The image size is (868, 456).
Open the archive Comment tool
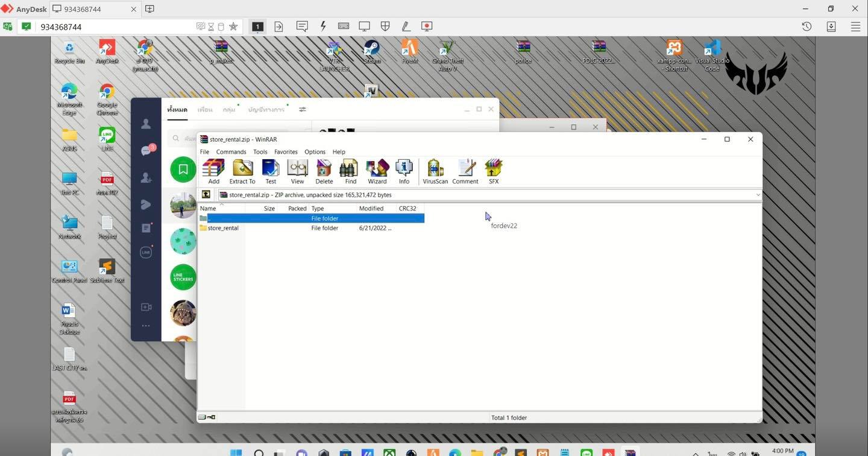[465, 172]
